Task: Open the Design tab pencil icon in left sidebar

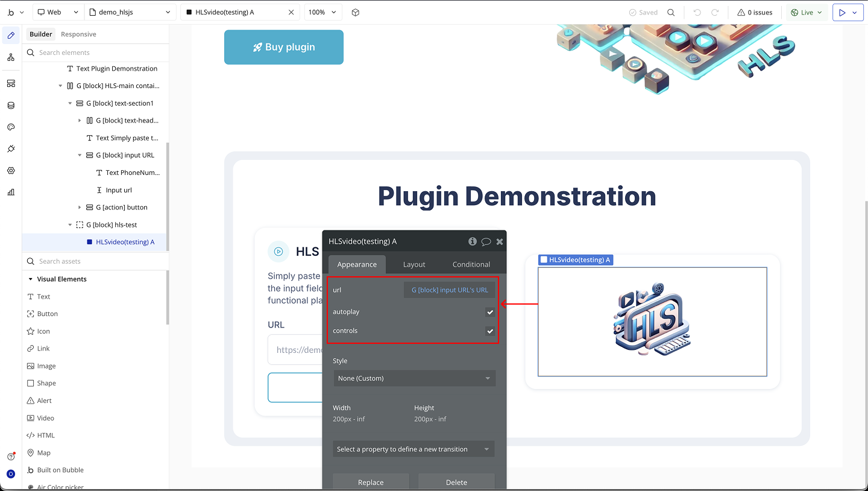Action: [11, 36]
